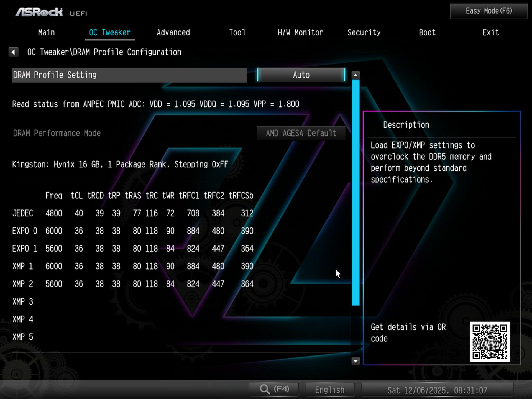Click the blue vertical scrollbar thumb
The width and height of the screenshot is (532, 399).
(x=355, y=192)
